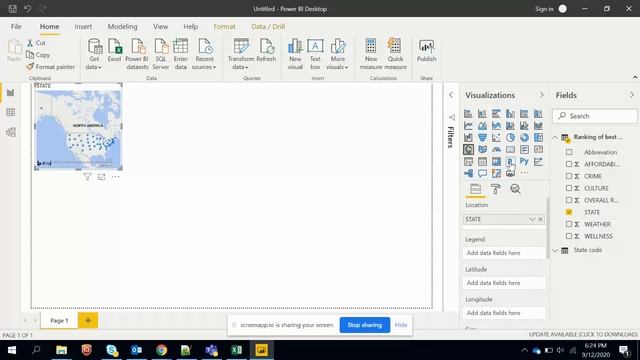Collapse the Visualizations pane
The image size is (640, 360).
tap(542, 95)
